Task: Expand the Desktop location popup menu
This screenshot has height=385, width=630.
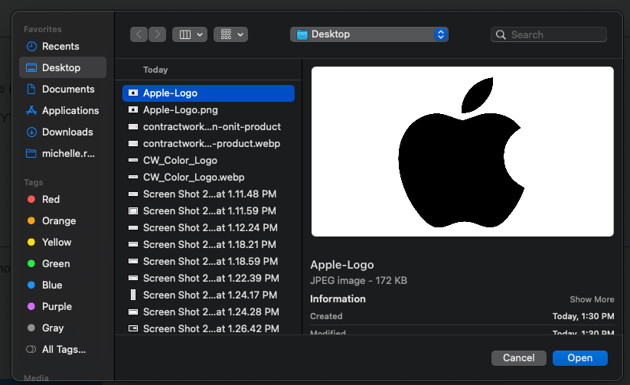Action: (369, 35)
